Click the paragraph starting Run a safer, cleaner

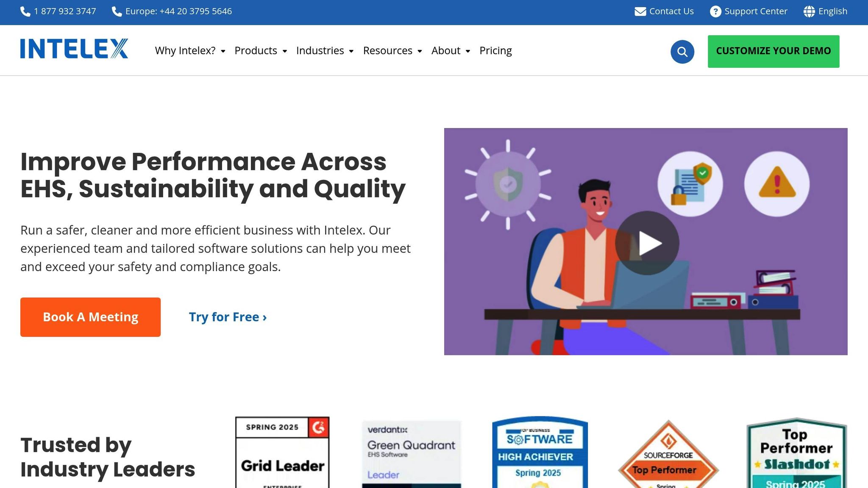coord(216,249)
